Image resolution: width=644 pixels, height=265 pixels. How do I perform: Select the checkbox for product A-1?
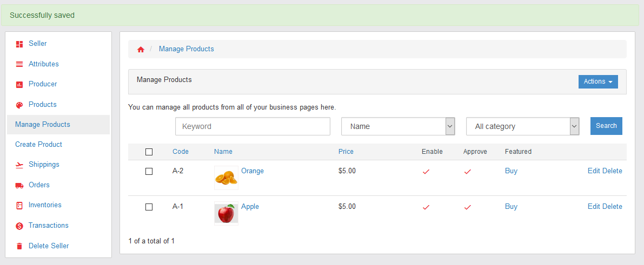point(149,207)
